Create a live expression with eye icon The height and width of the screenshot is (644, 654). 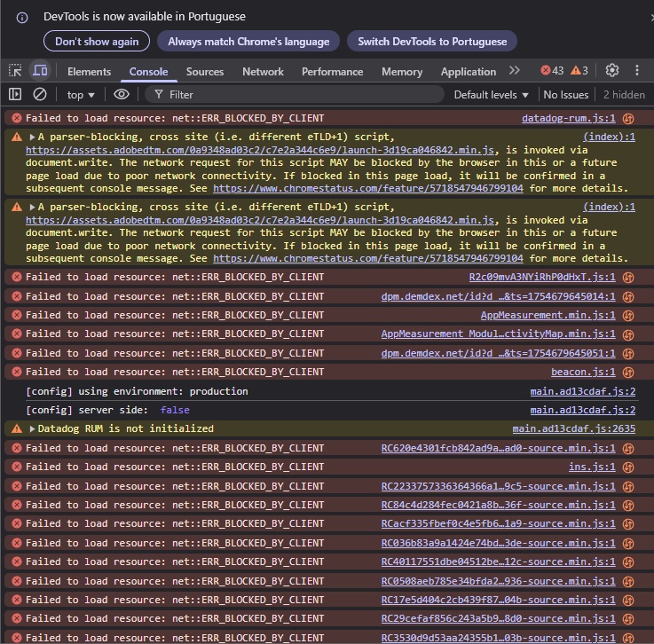click(122, 95)
